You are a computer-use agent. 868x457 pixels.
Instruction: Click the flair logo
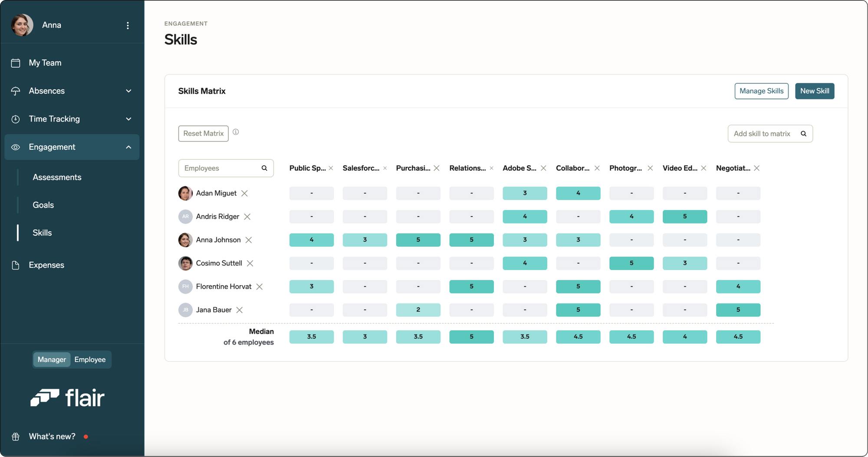(x=67, y=397)
